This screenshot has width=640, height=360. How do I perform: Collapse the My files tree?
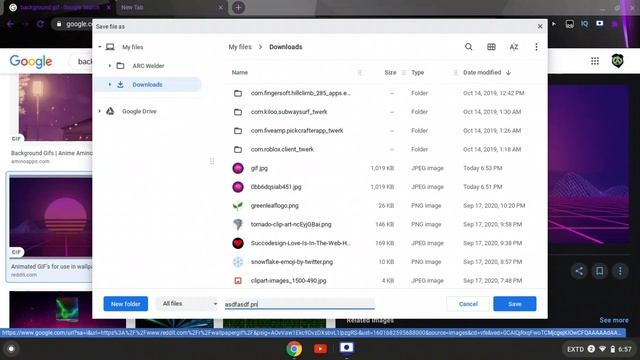100,47
